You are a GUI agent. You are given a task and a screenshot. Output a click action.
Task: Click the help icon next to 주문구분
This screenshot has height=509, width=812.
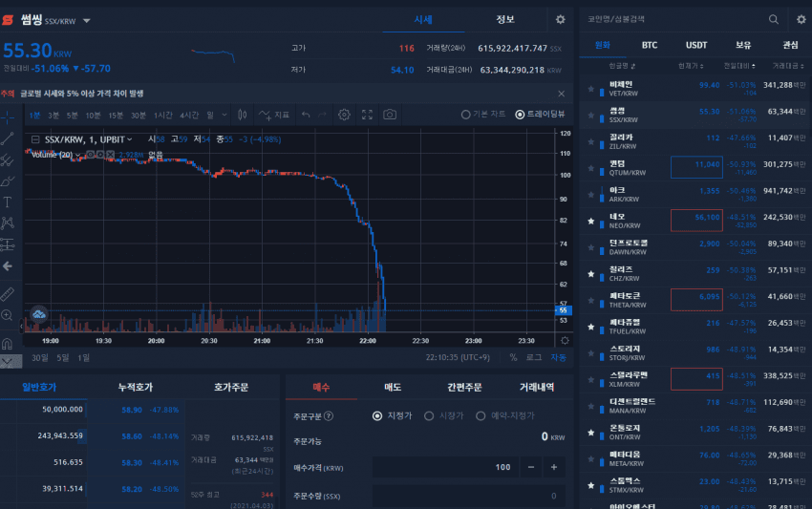[329, 415]
